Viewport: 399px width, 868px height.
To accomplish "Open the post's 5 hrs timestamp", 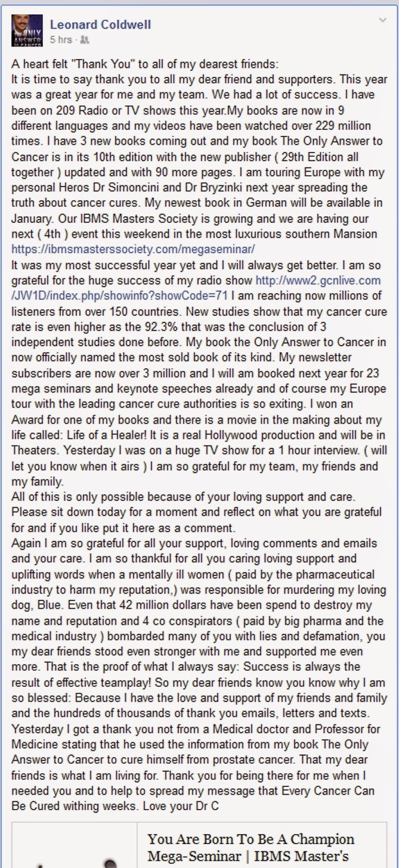I will tap(61, 39).
